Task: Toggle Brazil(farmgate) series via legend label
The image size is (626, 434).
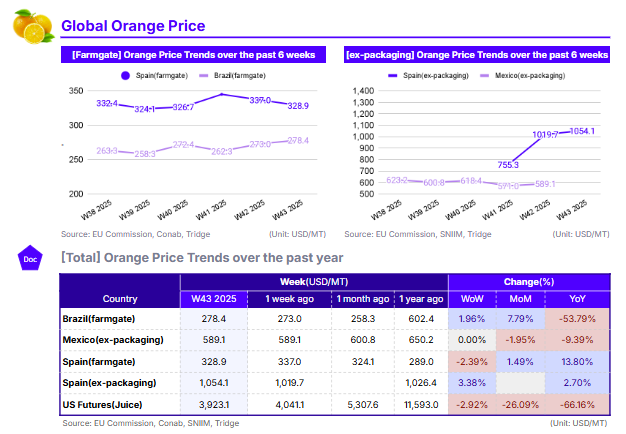Action: coord(239,75)
